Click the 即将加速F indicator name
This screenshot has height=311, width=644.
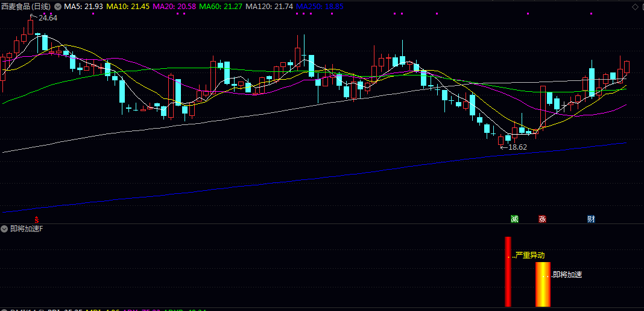(x=27, y=229)
